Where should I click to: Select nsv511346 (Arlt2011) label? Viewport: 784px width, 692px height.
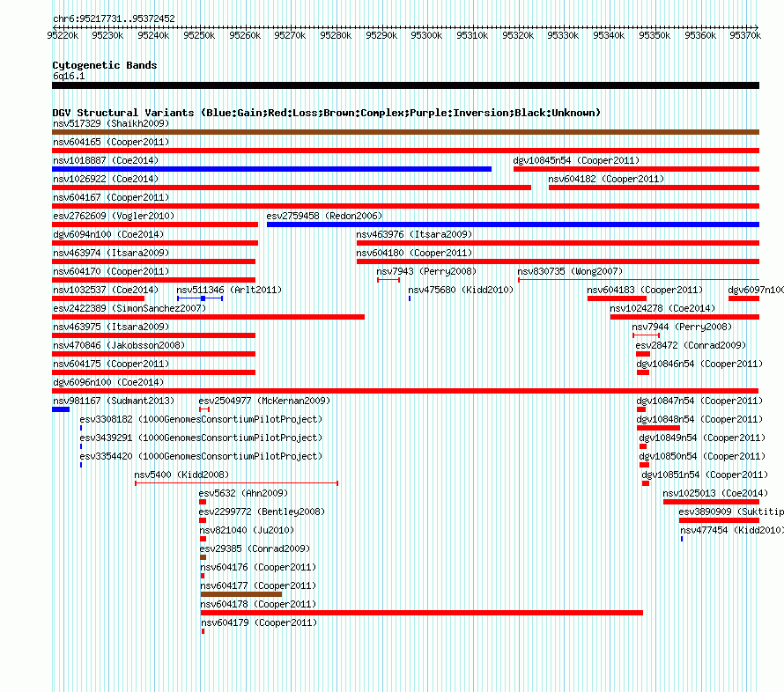[x=229, y=290]
